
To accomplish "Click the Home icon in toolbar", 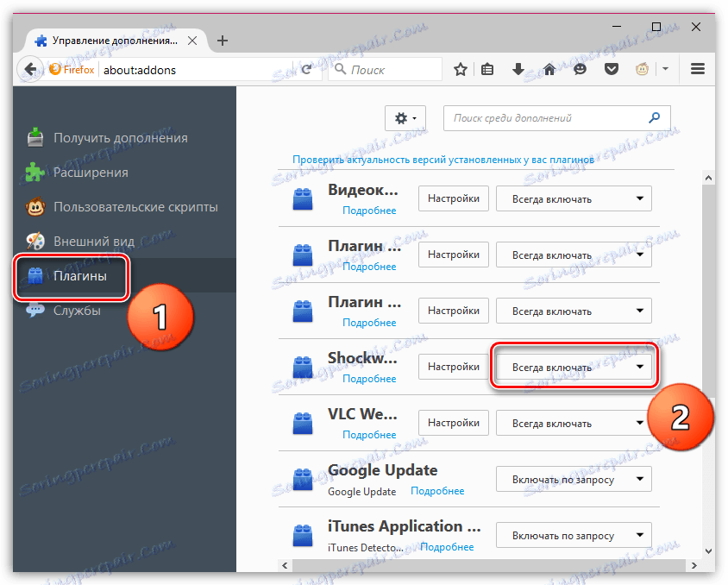I will point(549,68).
